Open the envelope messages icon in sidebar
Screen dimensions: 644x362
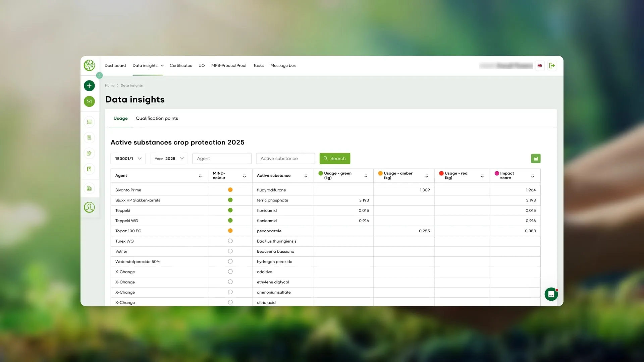pos(89,102)
